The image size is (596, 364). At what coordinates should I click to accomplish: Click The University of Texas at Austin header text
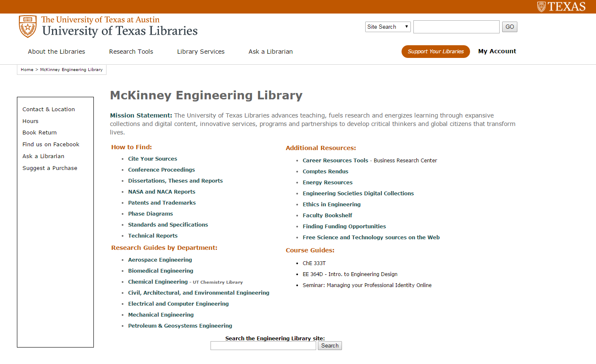[101, 19]
